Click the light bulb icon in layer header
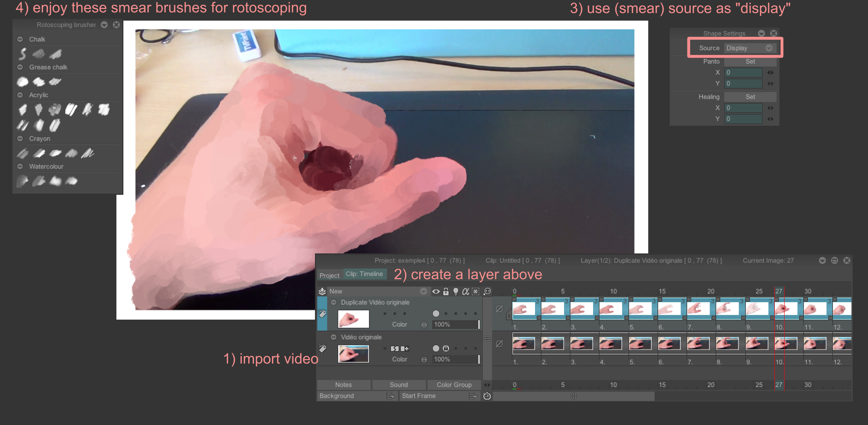Image resolution: width=868 pixels, height=425 pixels. [x=455, y=291]
